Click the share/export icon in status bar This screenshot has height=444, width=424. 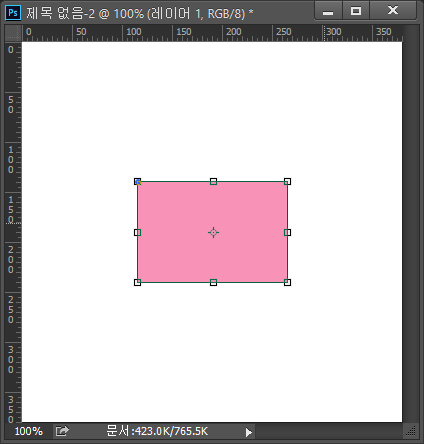point(62,431)
